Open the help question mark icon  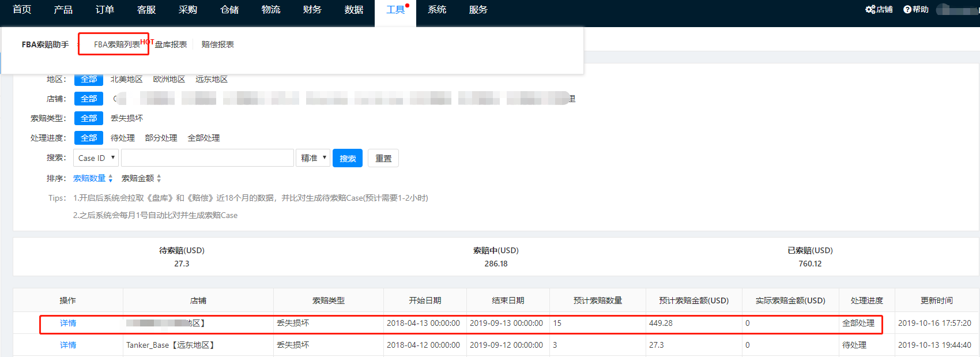tap(907, 9)
